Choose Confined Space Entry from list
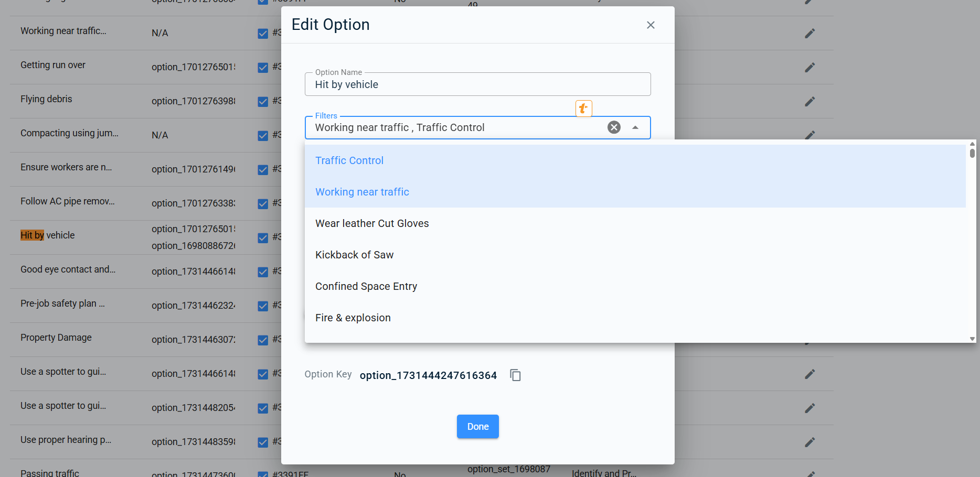Image resolution: width=980 pixels, height=477 pixels. [x=366, y=286]
